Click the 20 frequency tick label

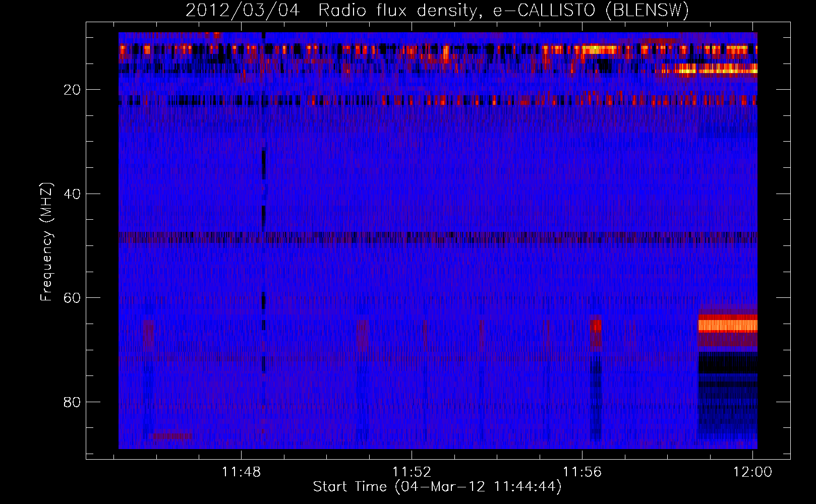tap(72, 90)
